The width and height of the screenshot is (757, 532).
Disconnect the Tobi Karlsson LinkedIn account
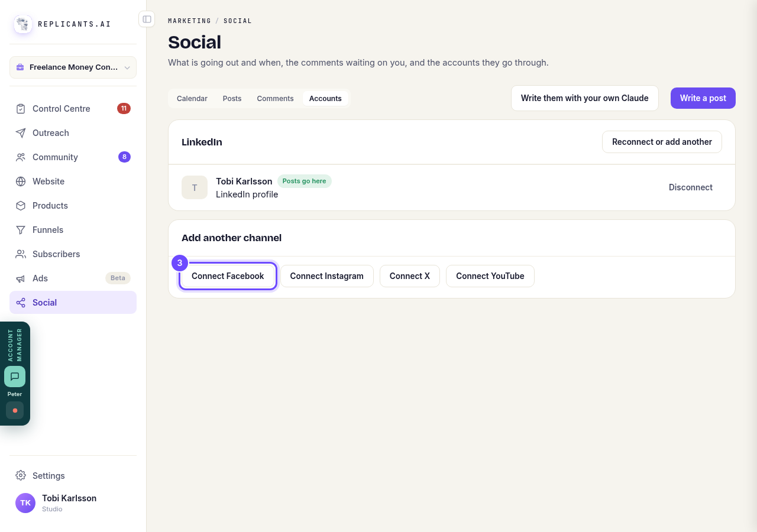click(691, 187)
